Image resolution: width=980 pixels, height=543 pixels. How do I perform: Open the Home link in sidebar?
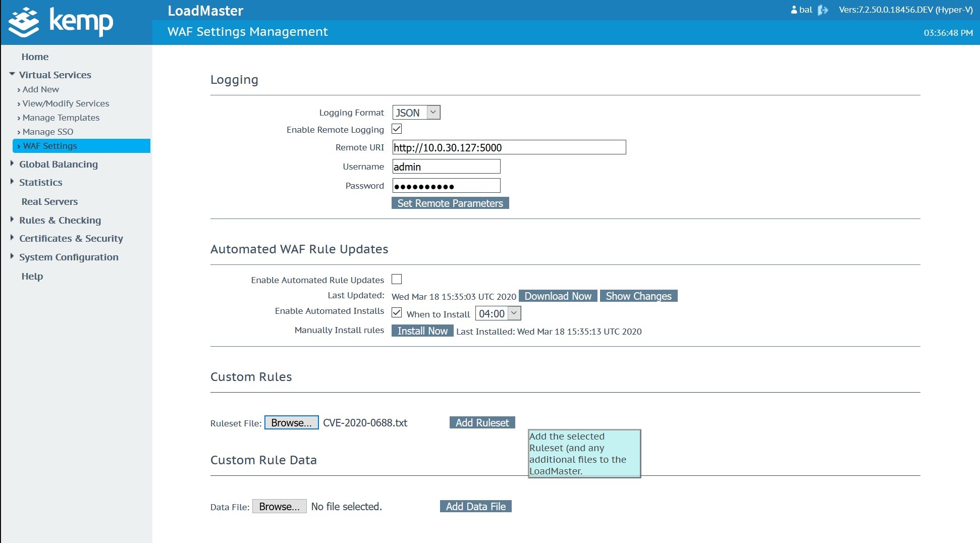point(35,57)
